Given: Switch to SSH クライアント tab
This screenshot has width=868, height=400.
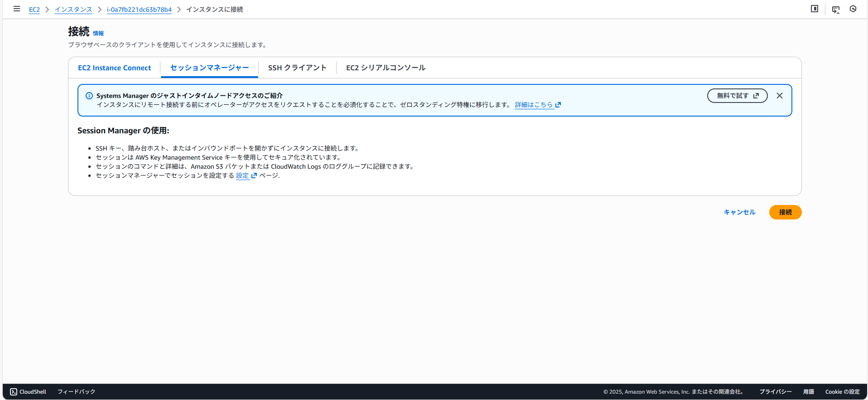Looking at the screenshot, I should (x=297, y=68).
